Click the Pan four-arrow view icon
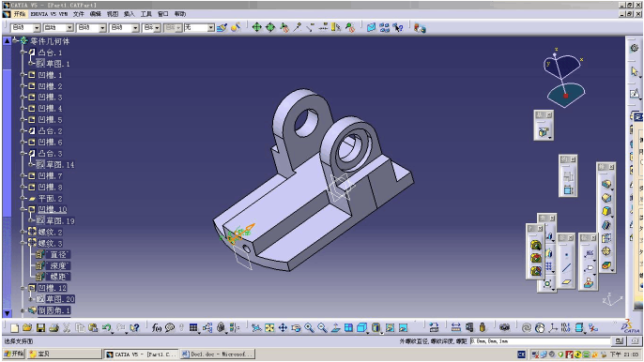644x362 pixels. pos(283,327)
